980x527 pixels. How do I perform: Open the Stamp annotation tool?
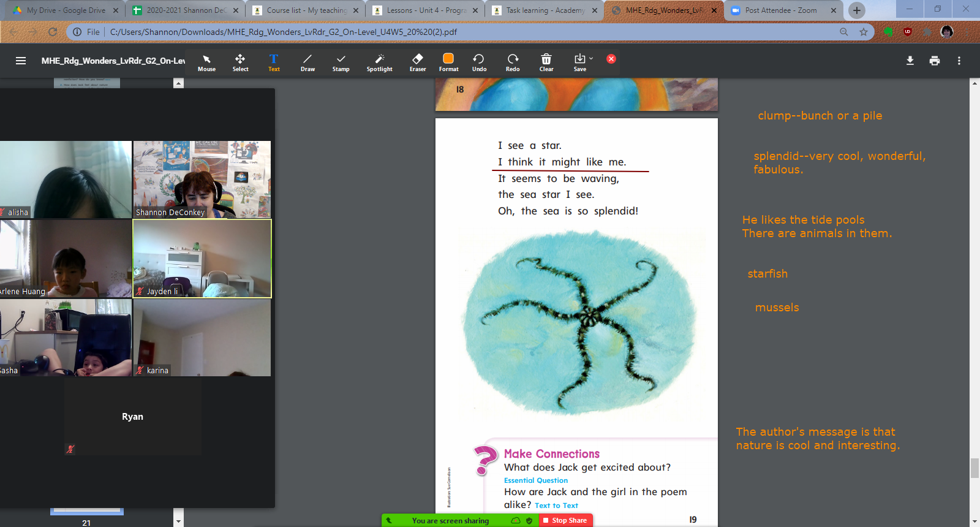[341, 63]
